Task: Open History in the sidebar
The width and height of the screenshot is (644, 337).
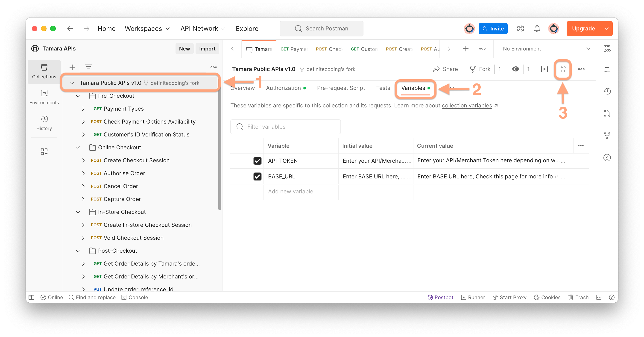Action: click(44, 123)
